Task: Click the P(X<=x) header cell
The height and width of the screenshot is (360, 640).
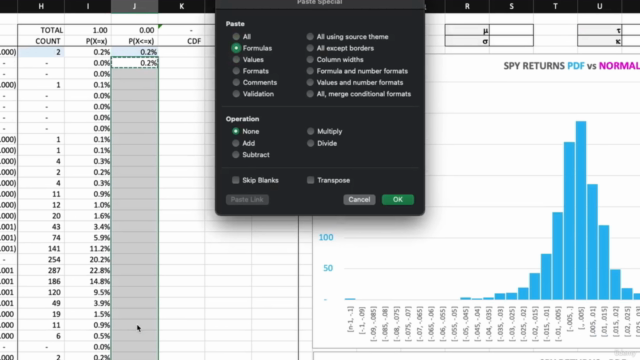Action: pyautogui.click(x=135, y=41)
